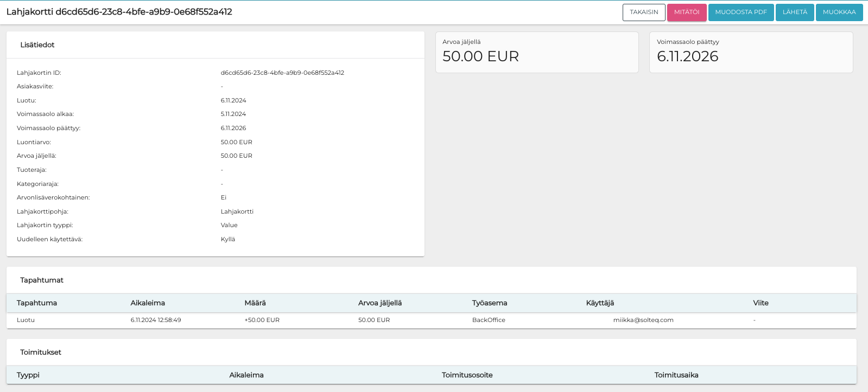
Task: Click the TAKAISIN back button
Action: coord(644,12)
